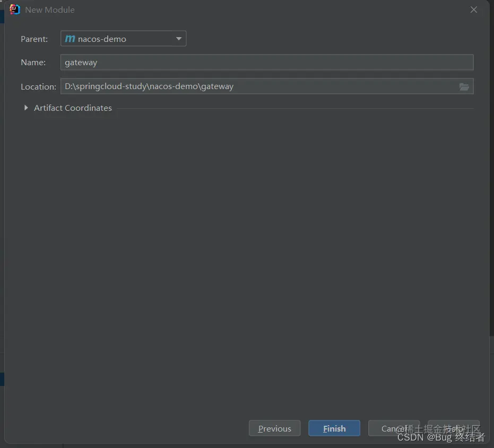Cancel the New Module dialog
This screenshot has height=448, width=494.
394,428
